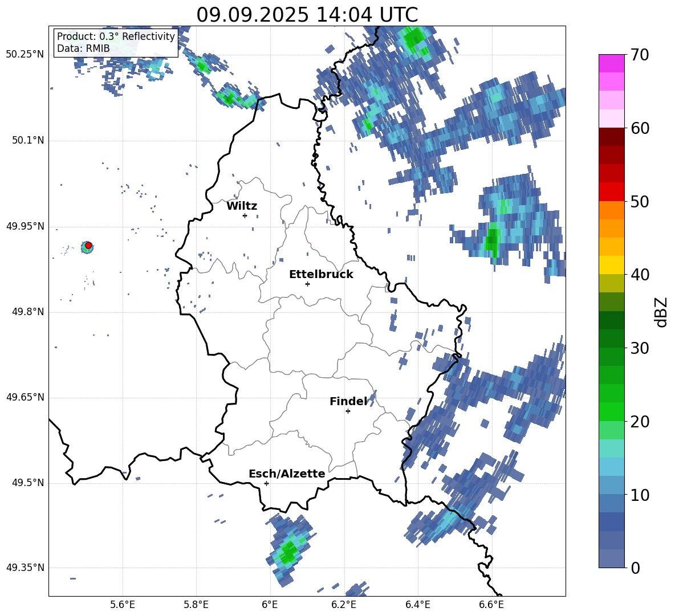Click the magenta top colorbar segment
Image resolution: width=675 pixels, height=616 pixels.
click(x=611, y=63)
